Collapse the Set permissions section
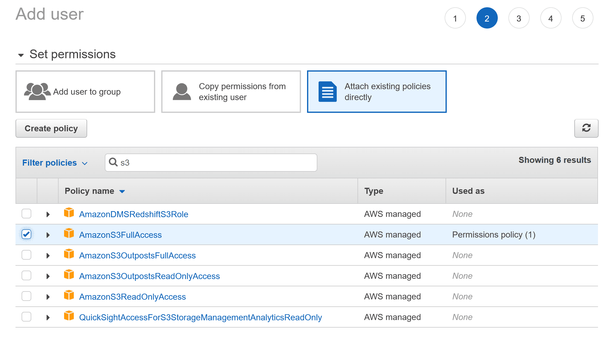Screen dimensions: 615x364 click(21, 55)
